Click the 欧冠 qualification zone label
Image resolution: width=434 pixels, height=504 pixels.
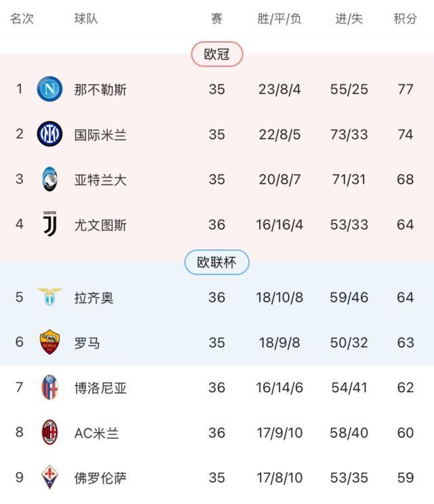click(x=217, y=55)
